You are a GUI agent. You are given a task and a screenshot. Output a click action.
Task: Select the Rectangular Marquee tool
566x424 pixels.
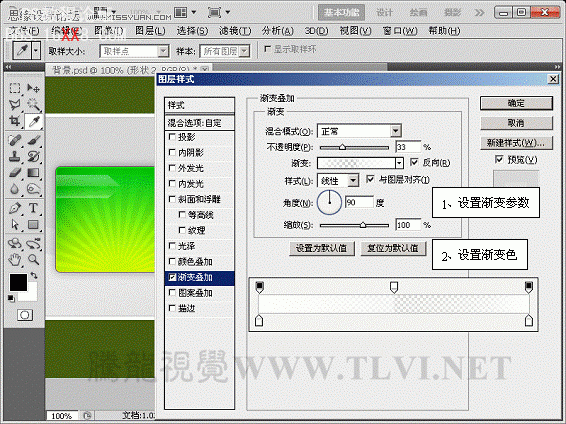pyautogui.click(x=15, y=88)
